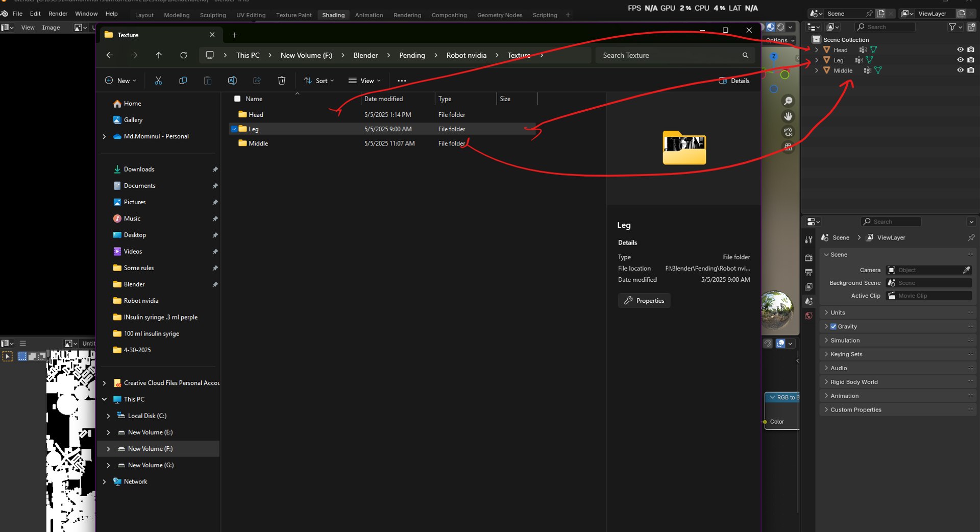Screen dimensions: 980x532
Task: Open the Sort dropdown in File Explorer
Action: (x=318, y=81)
